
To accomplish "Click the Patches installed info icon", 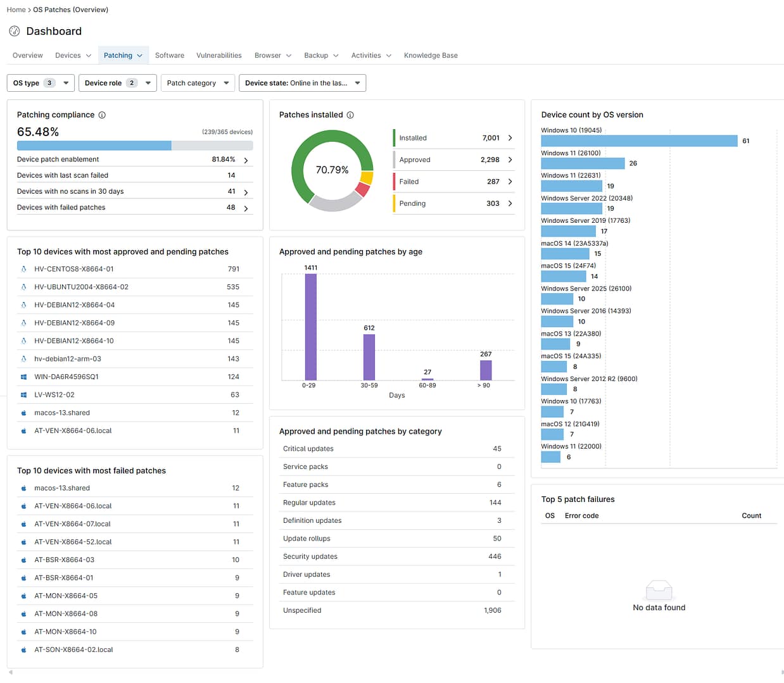I will (x=349, y=115).
